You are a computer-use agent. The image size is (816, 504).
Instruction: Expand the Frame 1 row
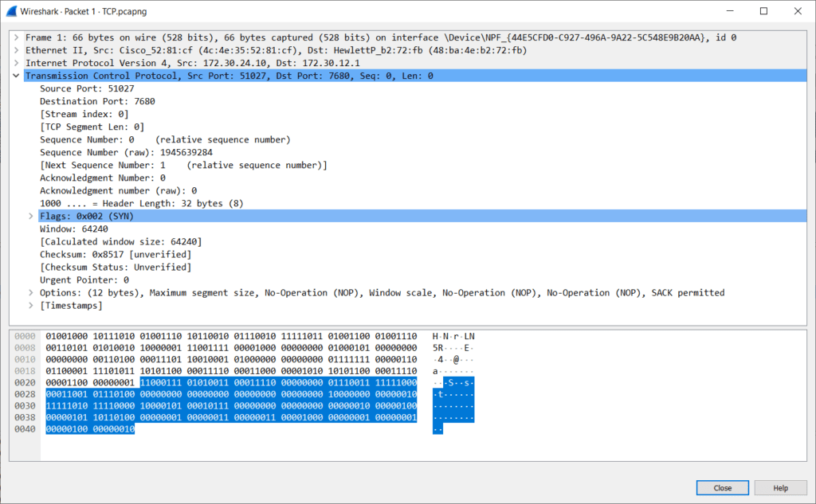pos(16,37)
